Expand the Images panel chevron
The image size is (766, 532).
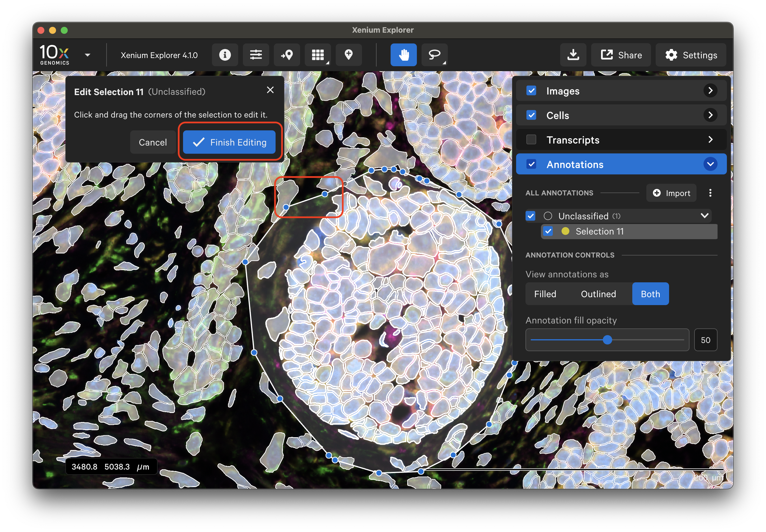click(x=710, y=91)
